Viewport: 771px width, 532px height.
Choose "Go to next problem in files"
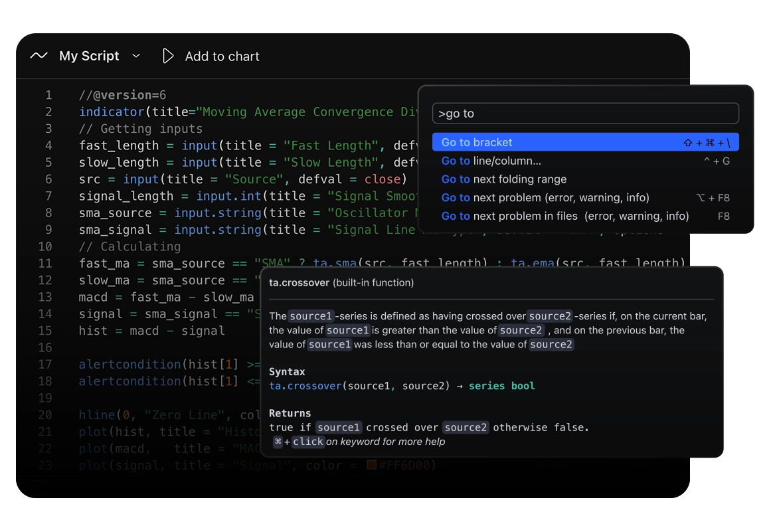click(x=564, y=216)
